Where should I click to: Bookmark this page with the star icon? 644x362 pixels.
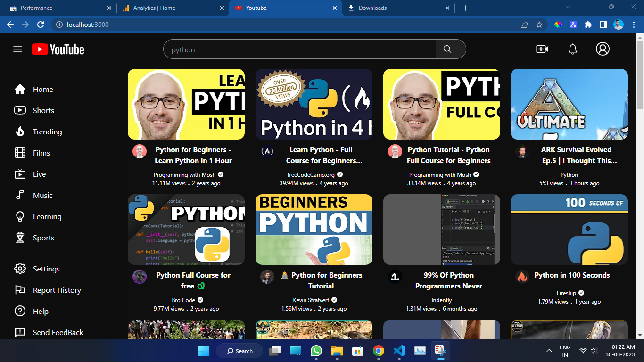point(539,25)
